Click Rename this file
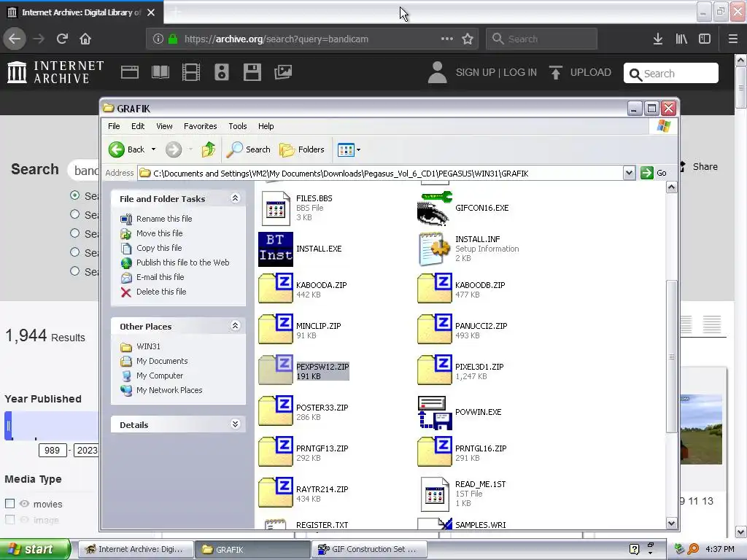 point(164,219)
